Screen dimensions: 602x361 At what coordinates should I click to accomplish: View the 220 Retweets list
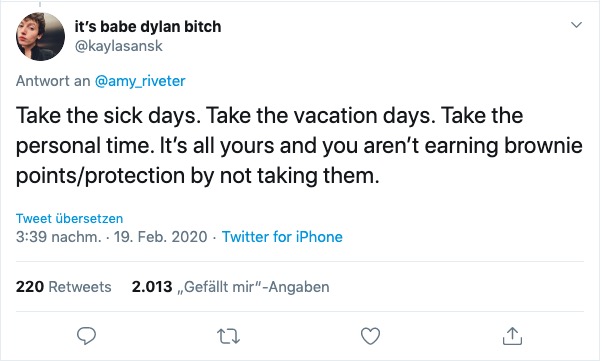[x=64, y=287]
